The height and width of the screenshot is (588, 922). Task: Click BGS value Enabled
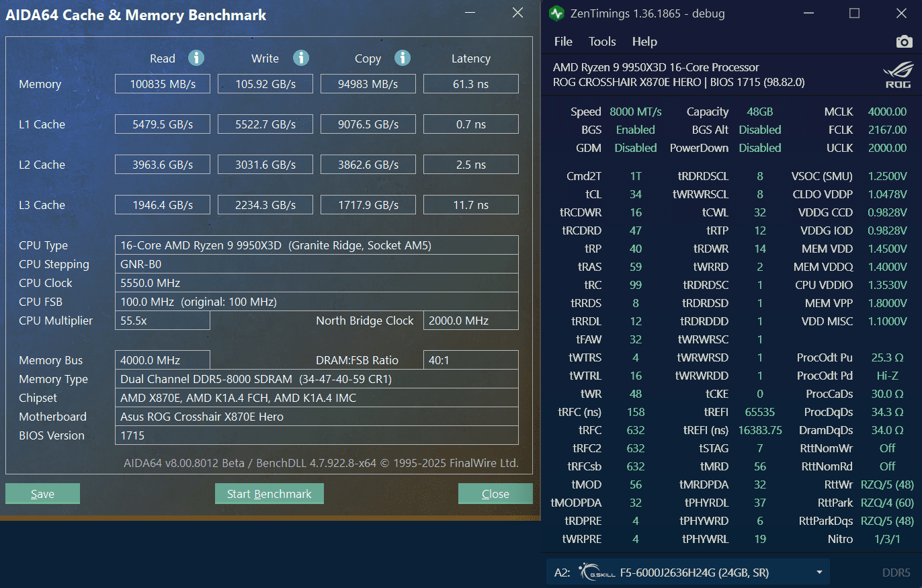[636, 130]
